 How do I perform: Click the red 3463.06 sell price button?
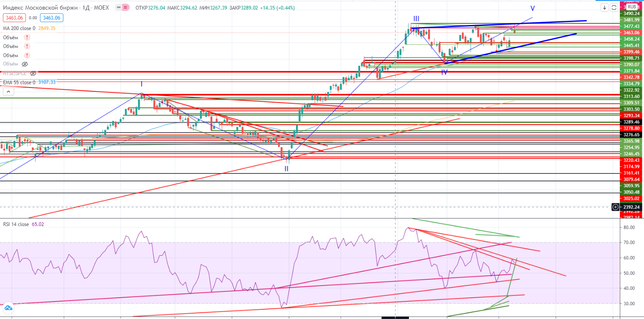click(x=15, y=18)
